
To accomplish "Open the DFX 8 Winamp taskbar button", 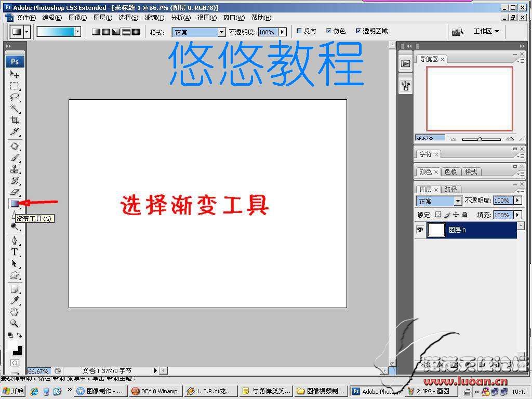I will coord(156,391).
